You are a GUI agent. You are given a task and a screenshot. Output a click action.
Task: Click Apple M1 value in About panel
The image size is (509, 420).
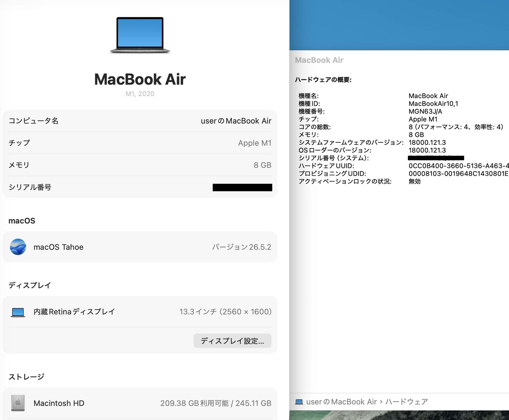(x=255, y=143)
